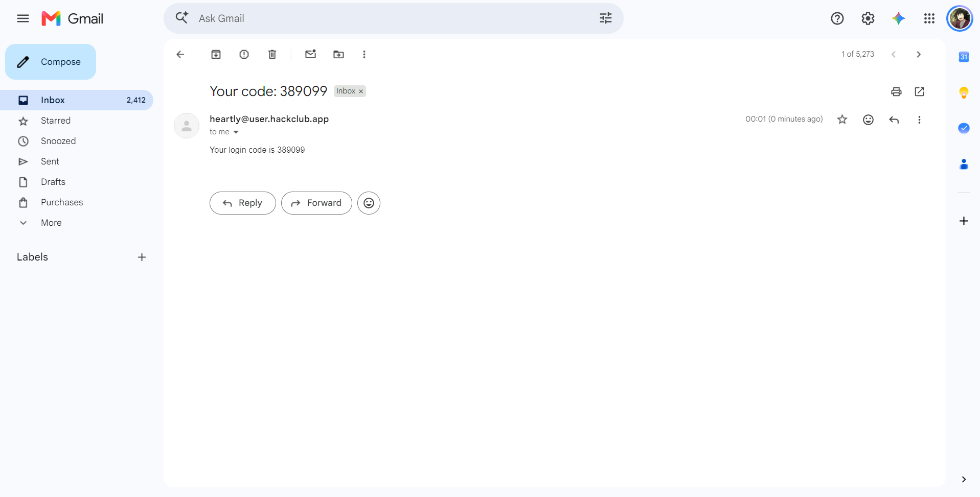
Task: Archive this email
Action: [216, 55]
